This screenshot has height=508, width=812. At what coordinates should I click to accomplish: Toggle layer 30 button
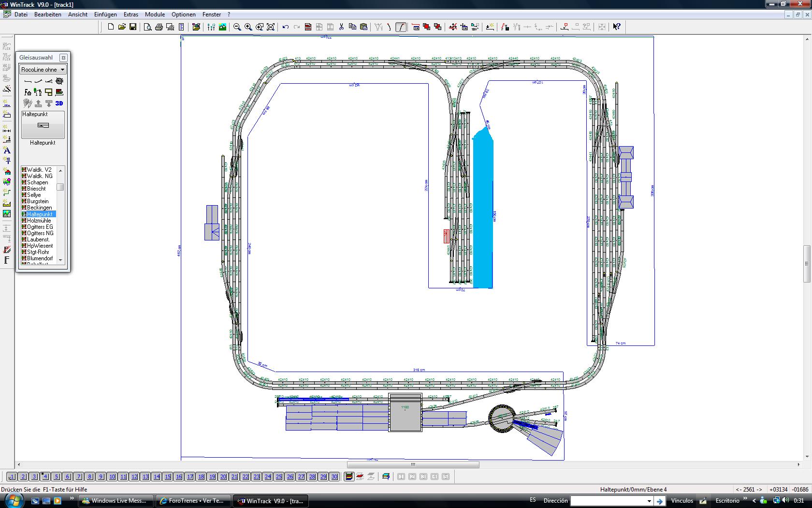click(334, 477)
